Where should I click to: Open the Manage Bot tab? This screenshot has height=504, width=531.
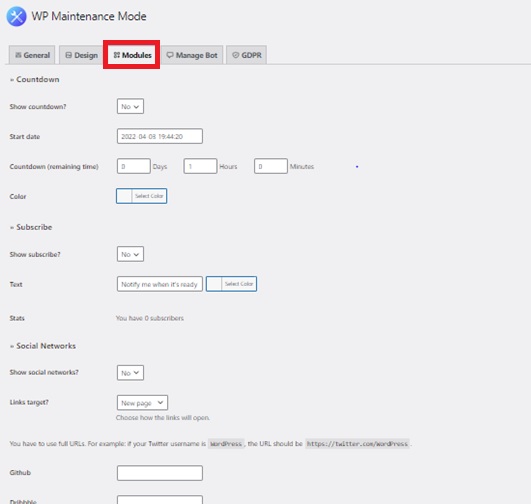pyautogui.click(x=192, y=55)
